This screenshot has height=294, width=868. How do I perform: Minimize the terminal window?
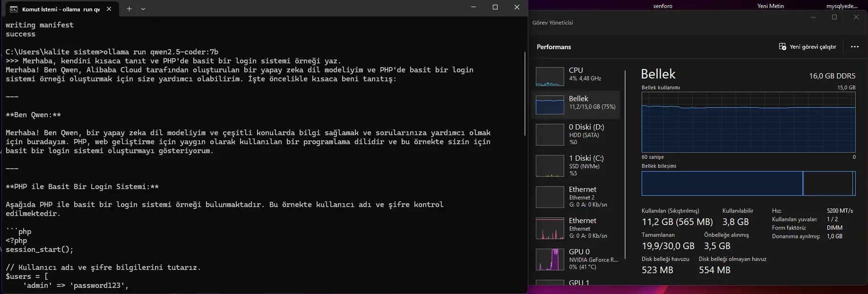[x=473, y=7]
